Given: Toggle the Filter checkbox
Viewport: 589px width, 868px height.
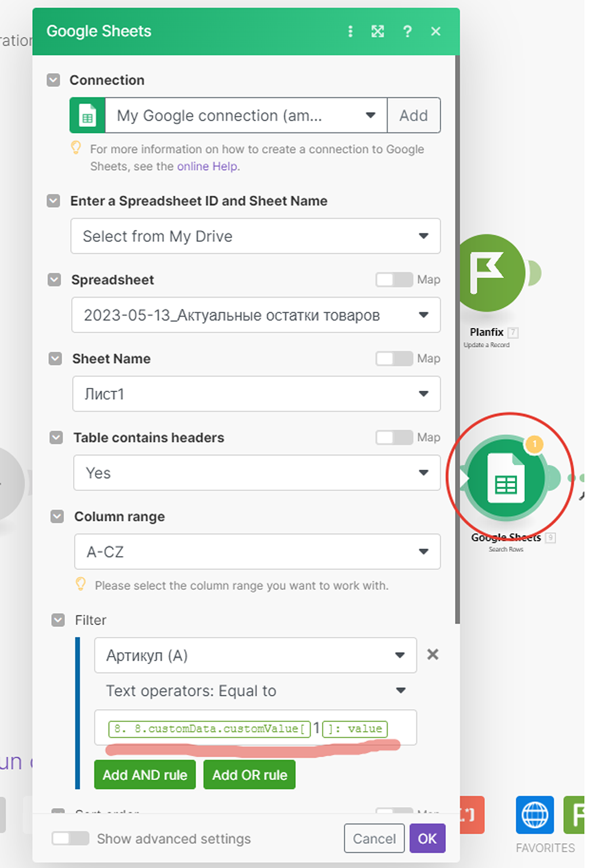Looking at the screenshot, I should click(58, 620).
